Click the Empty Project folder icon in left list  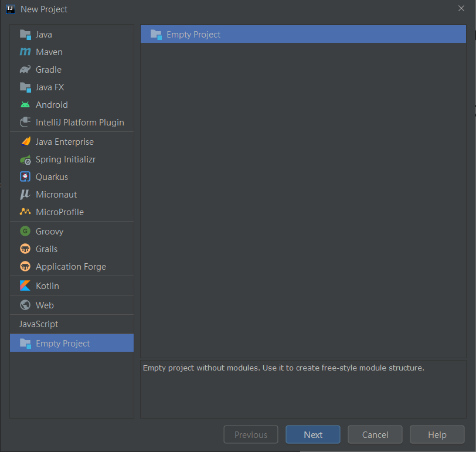pos(25,344)
